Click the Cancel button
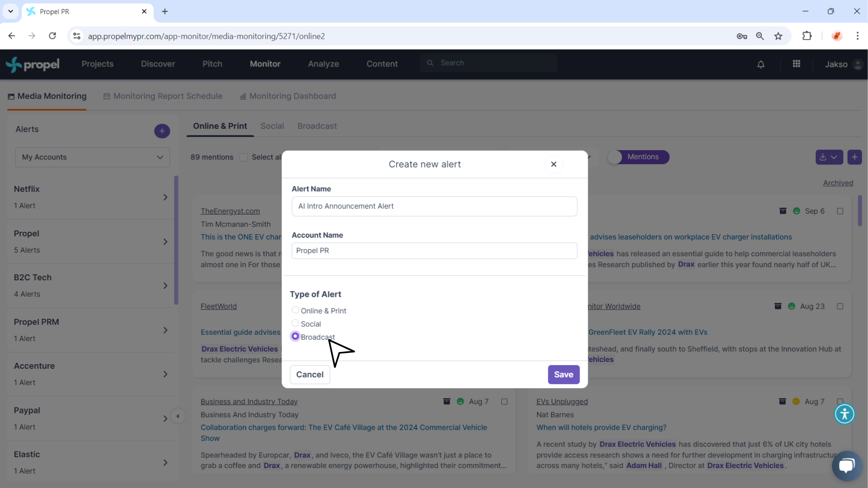Viewport: 868px width, 488px height. 310,375
